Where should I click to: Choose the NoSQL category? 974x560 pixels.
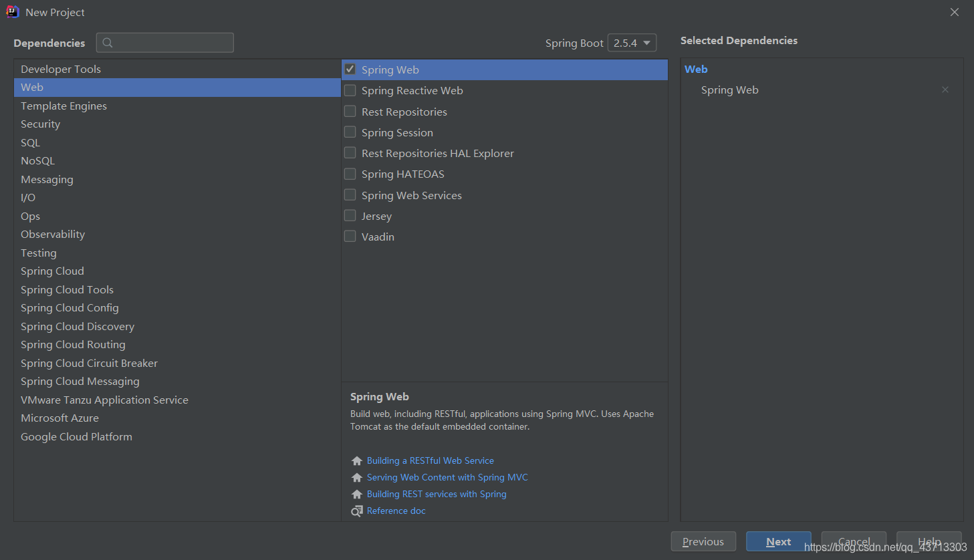coord(177,161)
